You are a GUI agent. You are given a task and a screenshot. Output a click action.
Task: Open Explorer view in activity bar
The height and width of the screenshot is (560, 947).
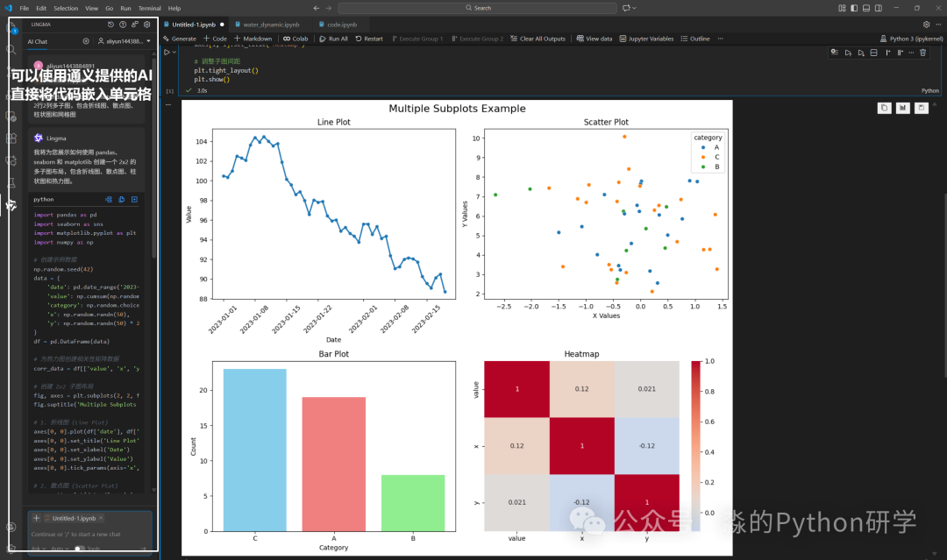coord(11,27)
